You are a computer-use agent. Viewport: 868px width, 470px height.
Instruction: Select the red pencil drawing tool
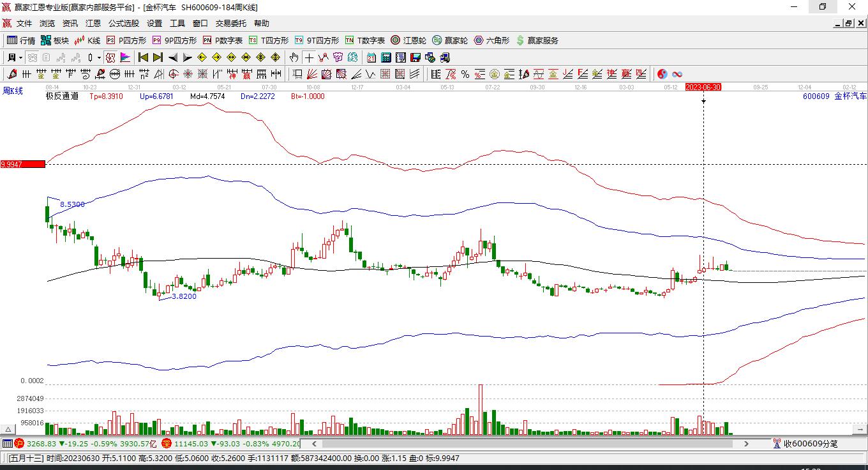[x=11, y=74]
